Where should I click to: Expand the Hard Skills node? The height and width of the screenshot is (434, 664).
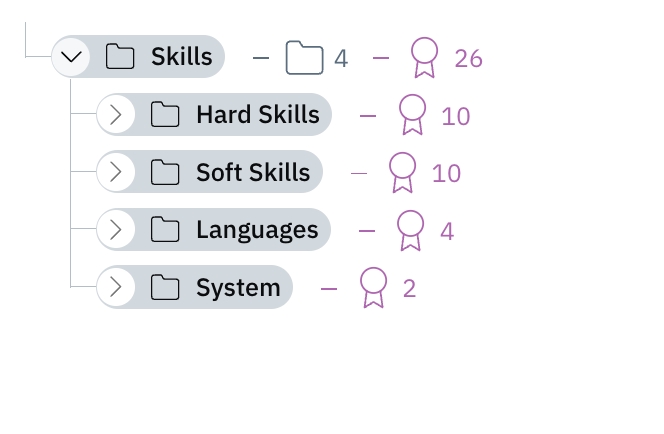[x=116, y=115]
